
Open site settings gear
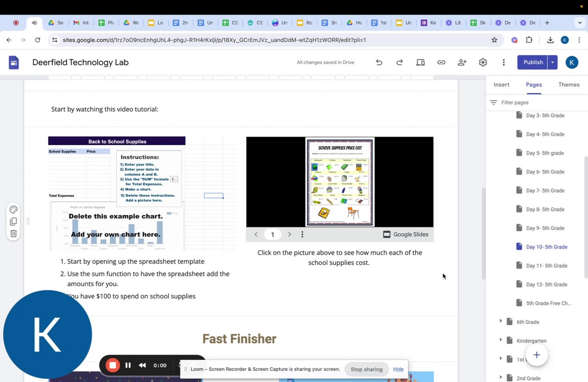tap(483, 62)
